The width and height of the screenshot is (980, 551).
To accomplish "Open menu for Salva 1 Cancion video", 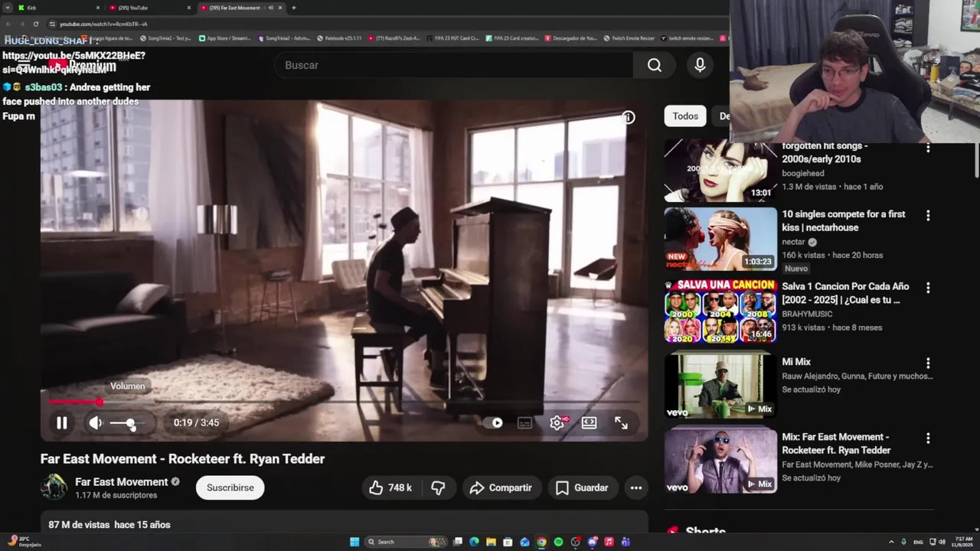I will pos(928,288).
